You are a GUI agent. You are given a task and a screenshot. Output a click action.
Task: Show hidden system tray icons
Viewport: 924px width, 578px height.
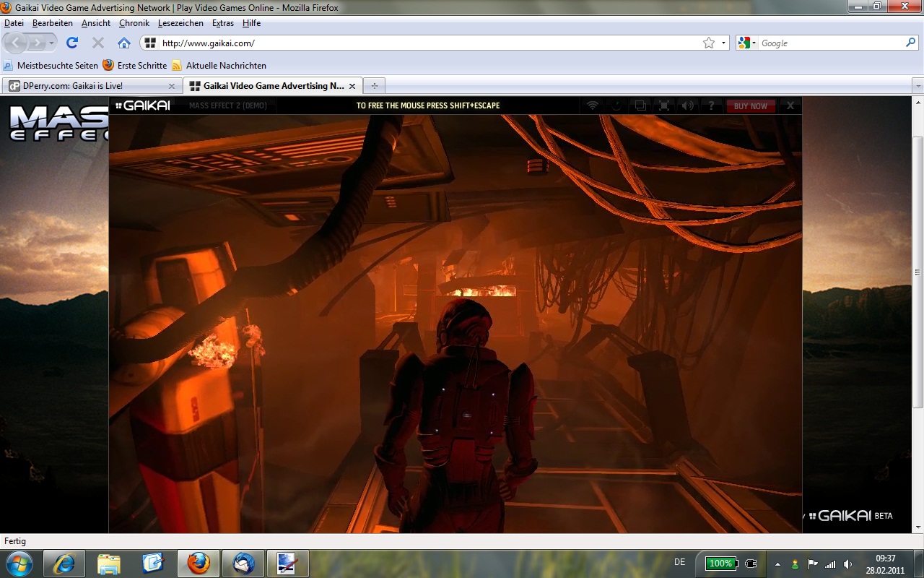tap(777, 564)
